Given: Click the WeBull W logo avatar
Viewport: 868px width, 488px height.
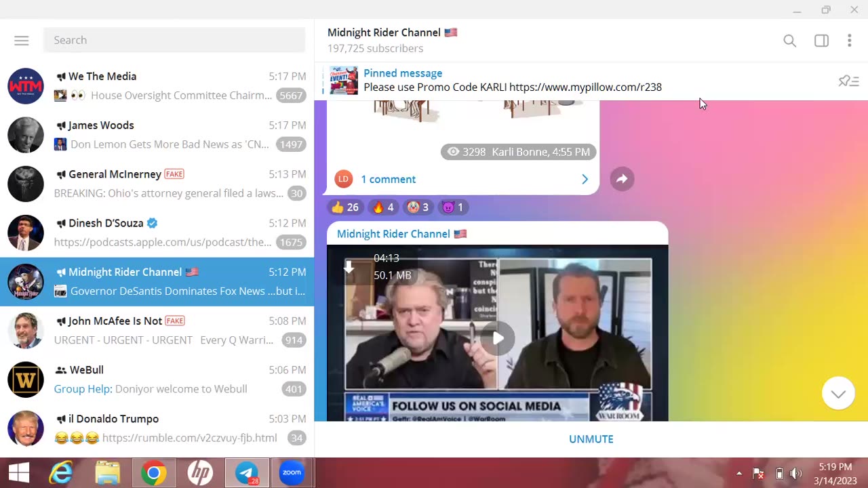Looking at the screenshot, I should coord(26,379).
